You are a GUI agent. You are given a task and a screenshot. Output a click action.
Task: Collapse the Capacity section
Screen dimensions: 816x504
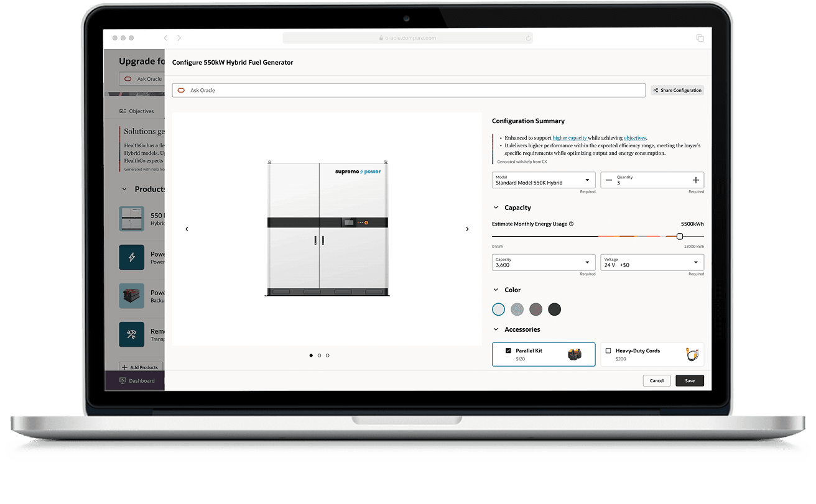pos(496,208)
